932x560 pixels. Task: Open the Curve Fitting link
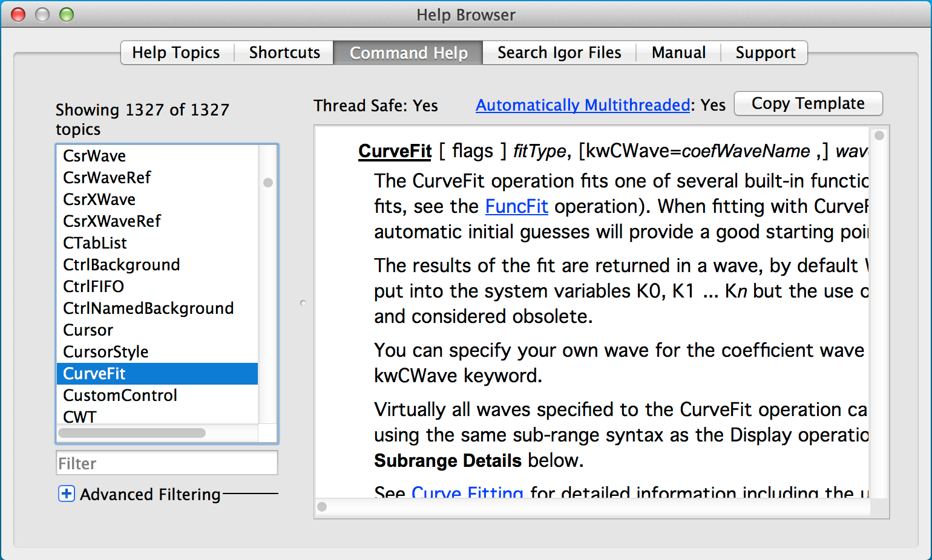click(x=467, y=492)
